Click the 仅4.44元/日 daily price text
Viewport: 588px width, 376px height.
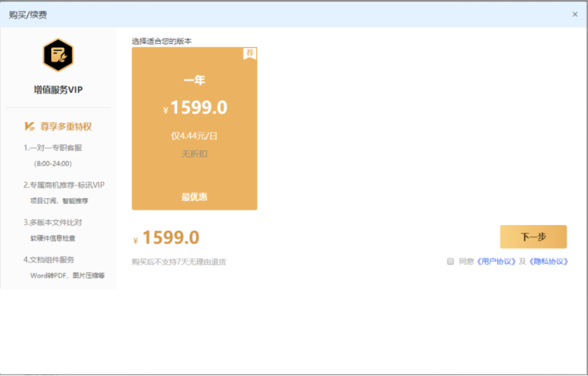click(194, 135)
